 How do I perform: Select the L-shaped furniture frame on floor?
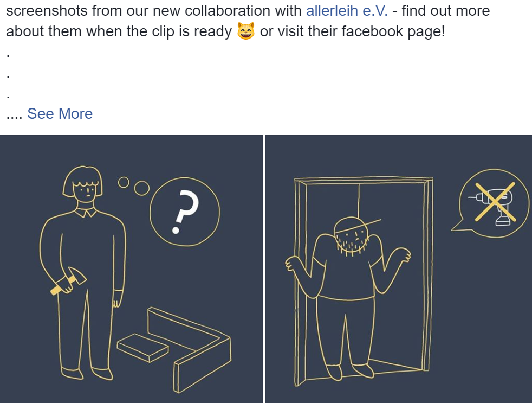pos(189,349)
